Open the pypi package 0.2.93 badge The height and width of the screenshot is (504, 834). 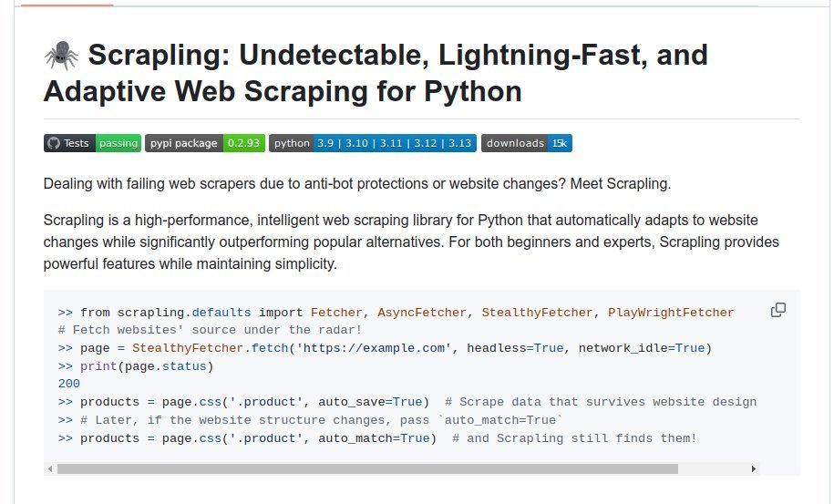click(x=205, y=143)
